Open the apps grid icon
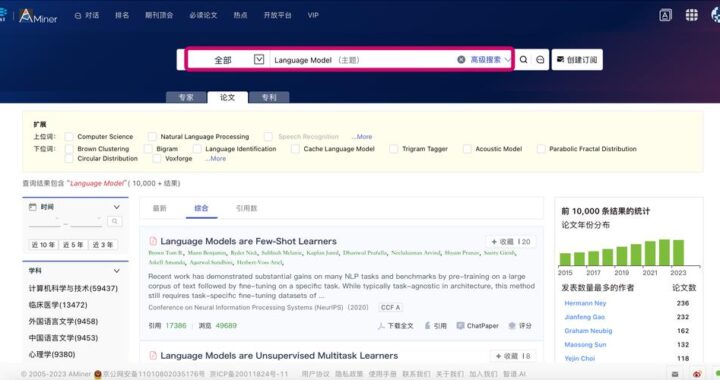This screenshot has width=720, height=380. [x=692, y=15]
